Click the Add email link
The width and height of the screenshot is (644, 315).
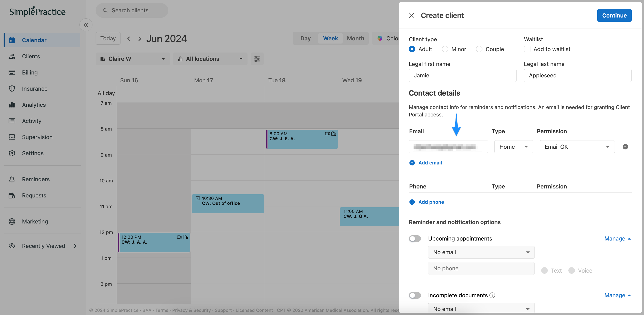point(430,163)
